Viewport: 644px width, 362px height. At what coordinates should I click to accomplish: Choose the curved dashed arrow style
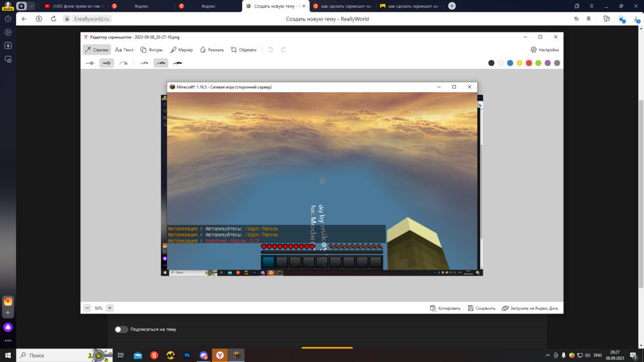pyautogui.click(x=123, y=63)
